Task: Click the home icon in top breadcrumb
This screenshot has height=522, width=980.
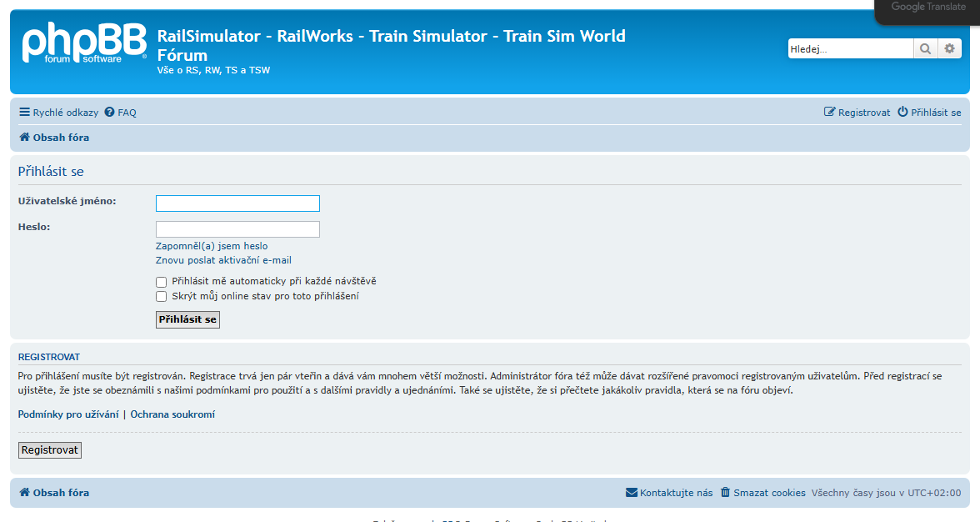Action: pos(24,137)
